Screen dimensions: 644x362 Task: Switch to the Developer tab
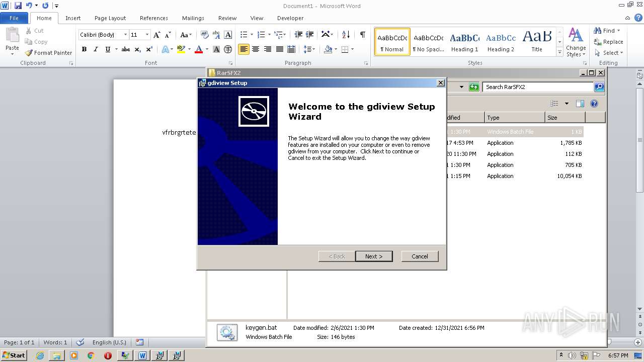click(290, 18)
